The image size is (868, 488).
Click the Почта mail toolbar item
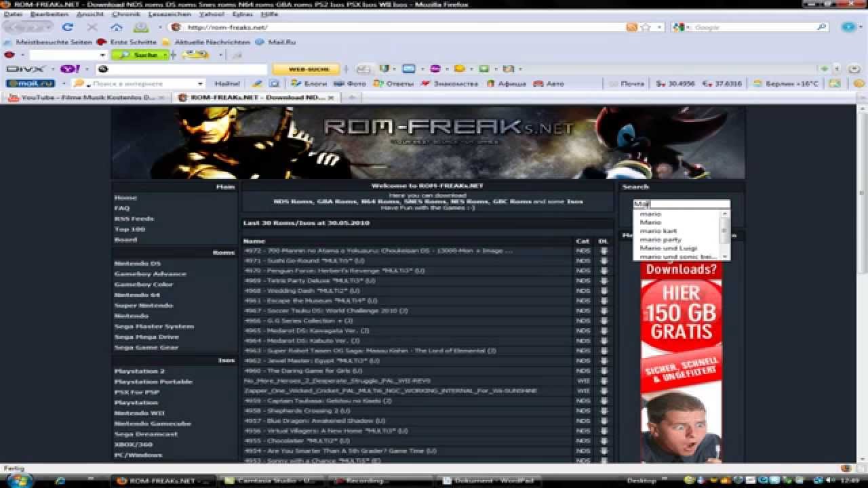tap(627, 83)
